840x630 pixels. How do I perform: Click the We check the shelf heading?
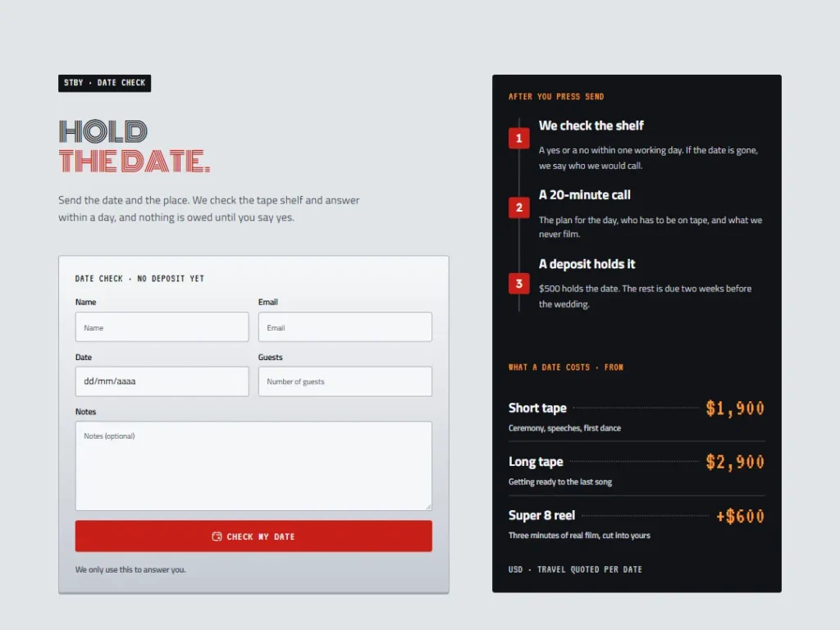pos(591,126)
